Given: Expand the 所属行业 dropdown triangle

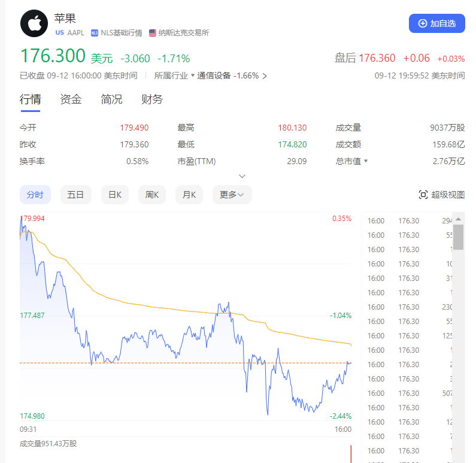Looking at the screenshot, I should (192, 75).
